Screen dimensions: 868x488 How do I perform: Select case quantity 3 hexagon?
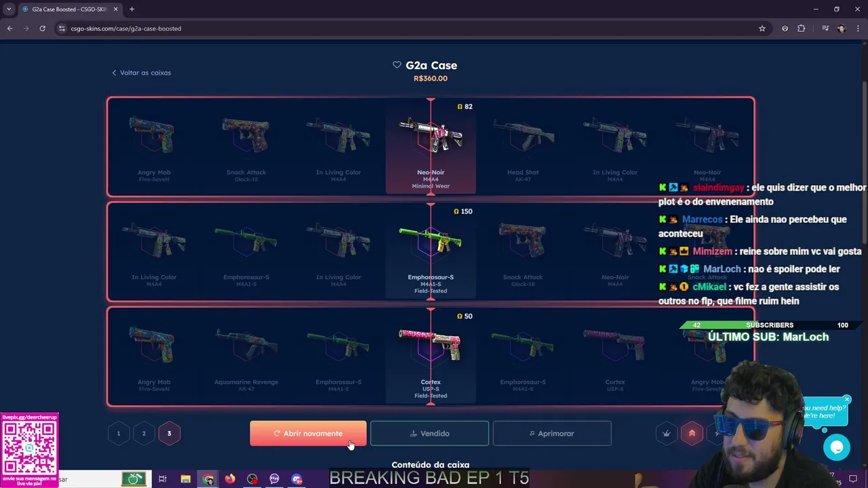click(170, 433)
